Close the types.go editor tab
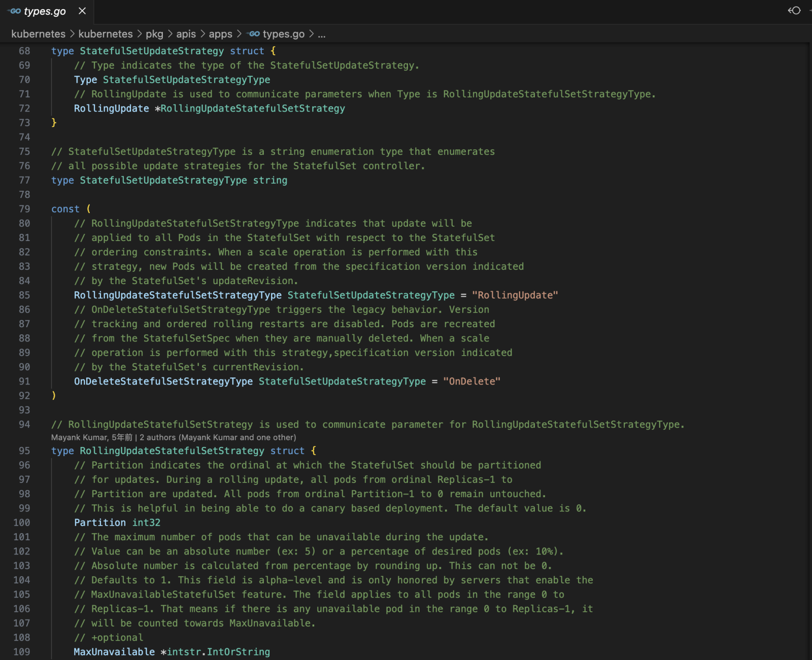The height and width of the screenshot is (660, 812). point(82,11)
